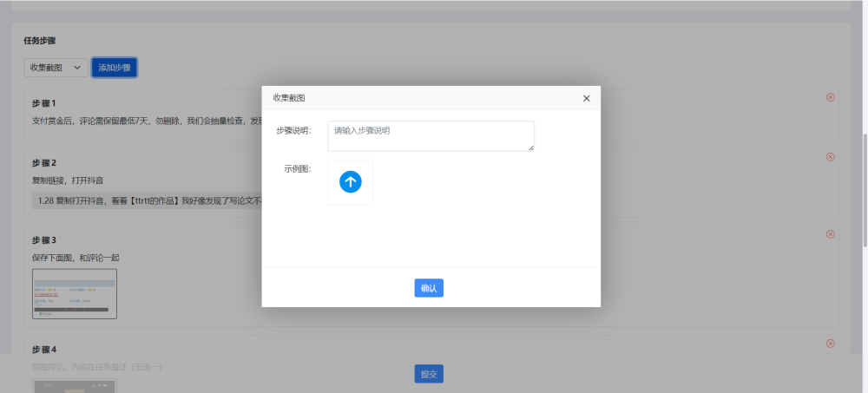Submit the form with 提交 button

(429, 374)
